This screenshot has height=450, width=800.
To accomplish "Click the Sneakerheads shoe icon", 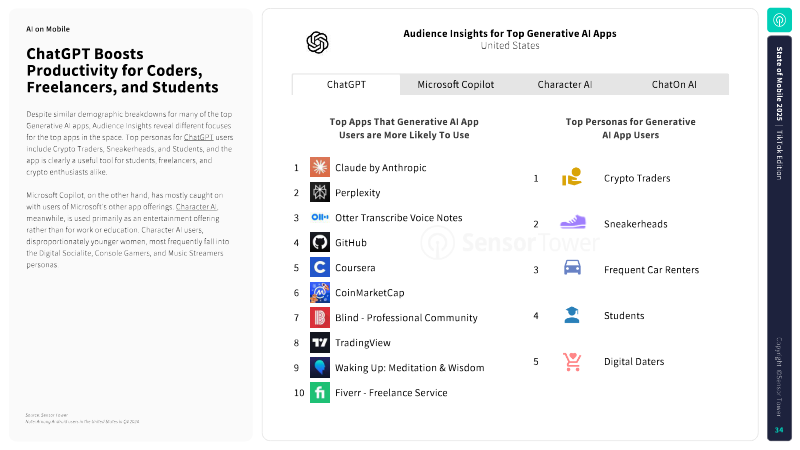I will [572, 223].
